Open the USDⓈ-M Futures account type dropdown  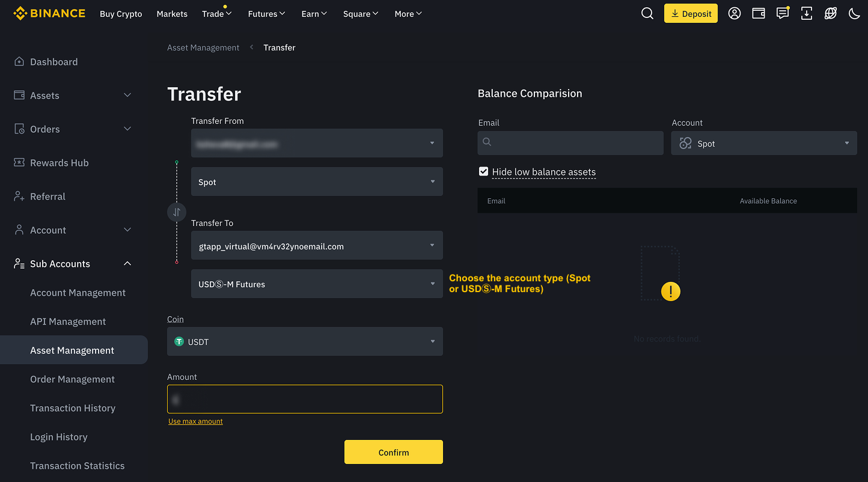point(317,284)
